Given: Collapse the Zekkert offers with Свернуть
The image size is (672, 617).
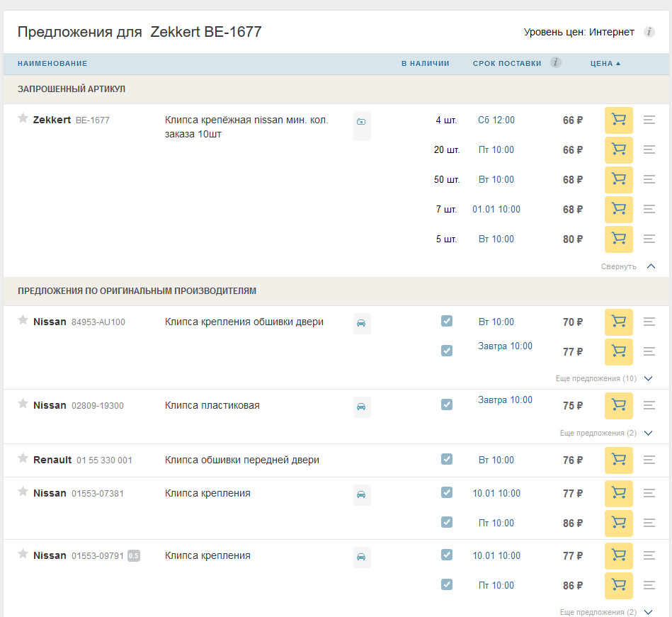Looking at the screenshot, I should (x=627, y=266).
